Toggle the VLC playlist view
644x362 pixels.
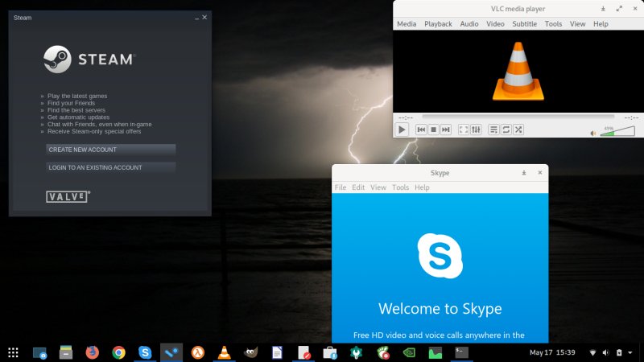coord(493,130)
